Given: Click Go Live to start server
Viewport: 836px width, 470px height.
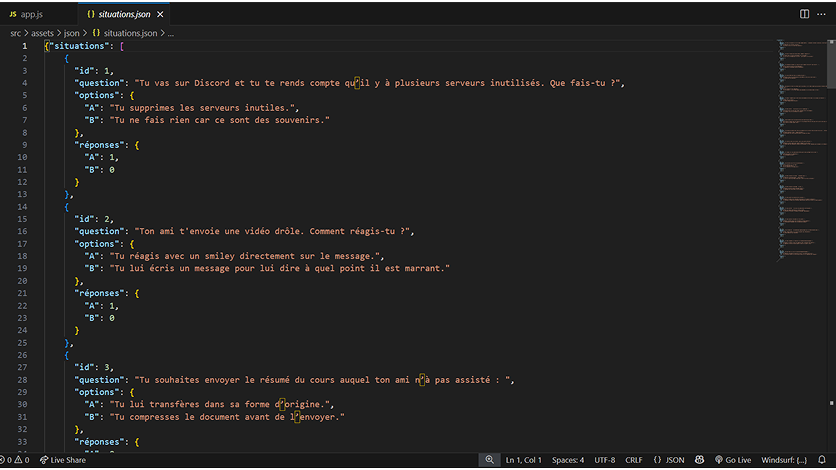Looking at the screenshot, I should pos(733,460).
